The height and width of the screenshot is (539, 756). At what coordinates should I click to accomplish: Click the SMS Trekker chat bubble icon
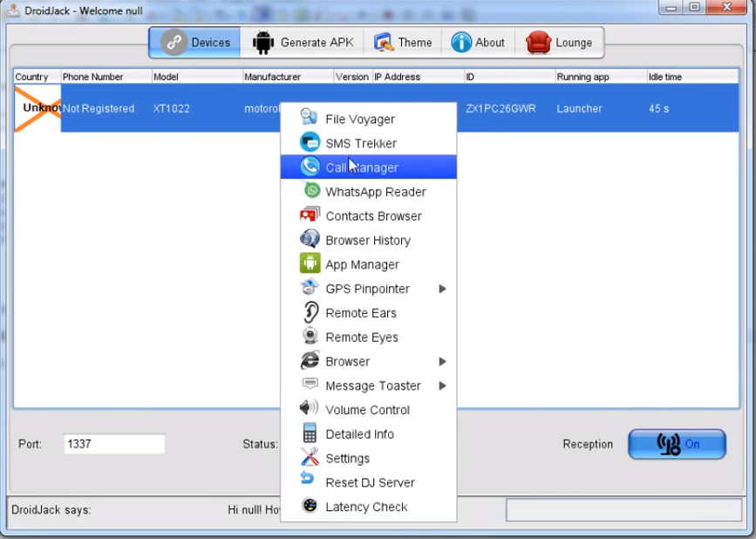(310, 142)
